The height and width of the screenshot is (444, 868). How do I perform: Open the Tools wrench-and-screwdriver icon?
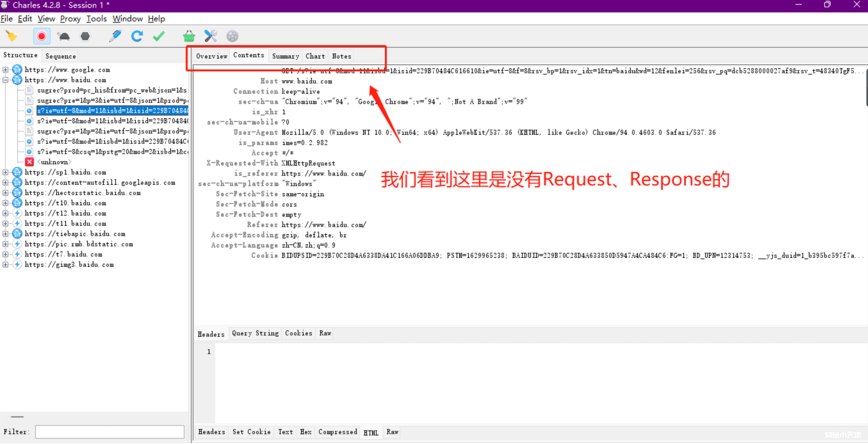click(x=210, y=36)
